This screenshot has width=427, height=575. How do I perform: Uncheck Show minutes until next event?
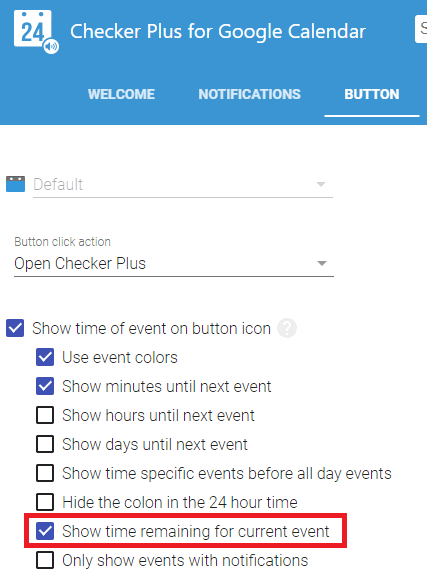(x=45, y=386)
